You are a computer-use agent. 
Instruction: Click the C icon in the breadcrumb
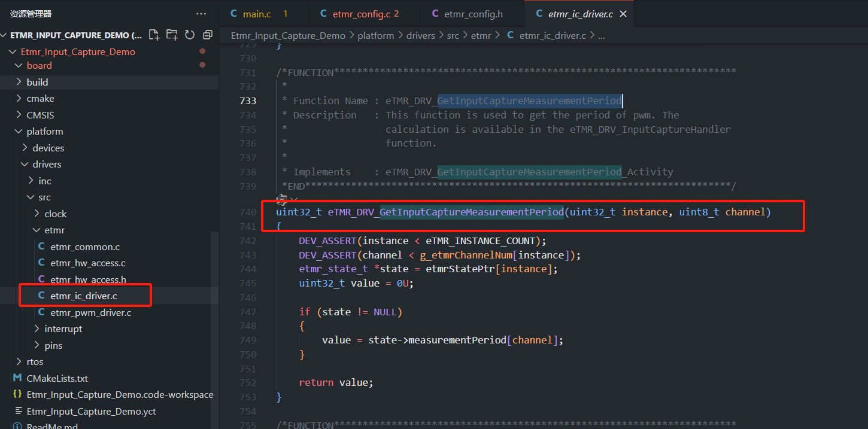[510, 35]
